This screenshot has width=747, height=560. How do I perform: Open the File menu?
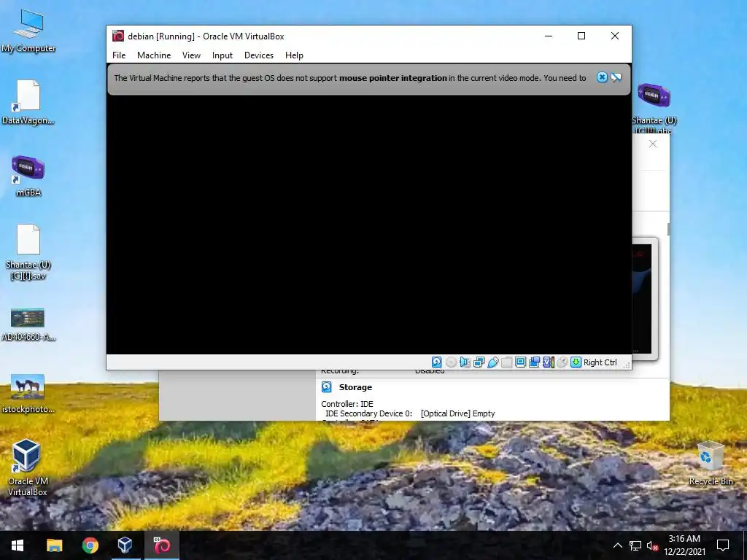tap(119, 55)
